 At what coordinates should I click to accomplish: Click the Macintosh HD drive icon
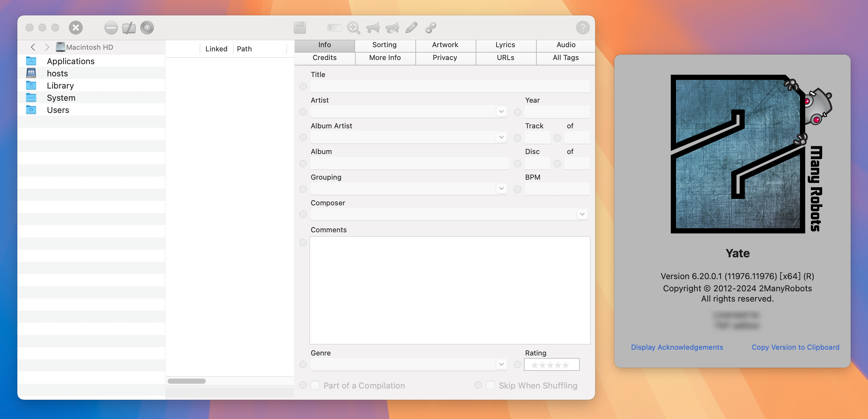coord(61,47)
